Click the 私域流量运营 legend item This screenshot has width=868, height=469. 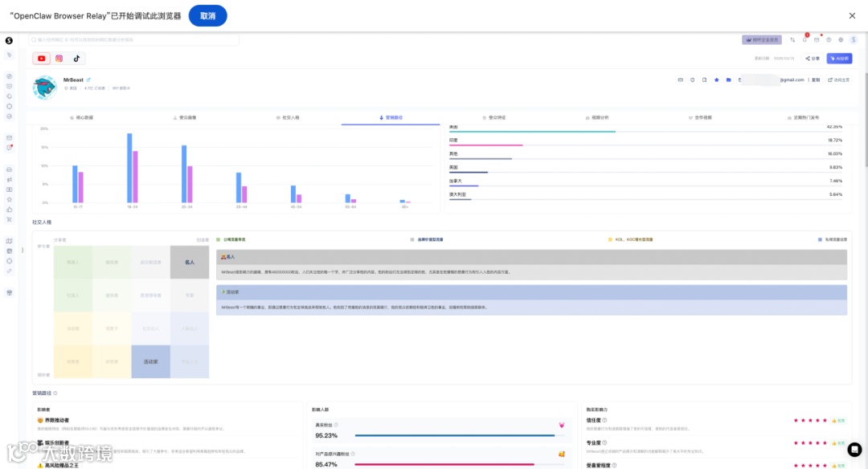point(833,239)
